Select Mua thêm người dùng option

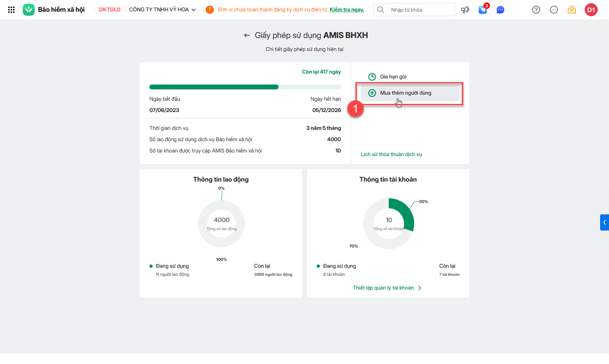pos(405,93)
